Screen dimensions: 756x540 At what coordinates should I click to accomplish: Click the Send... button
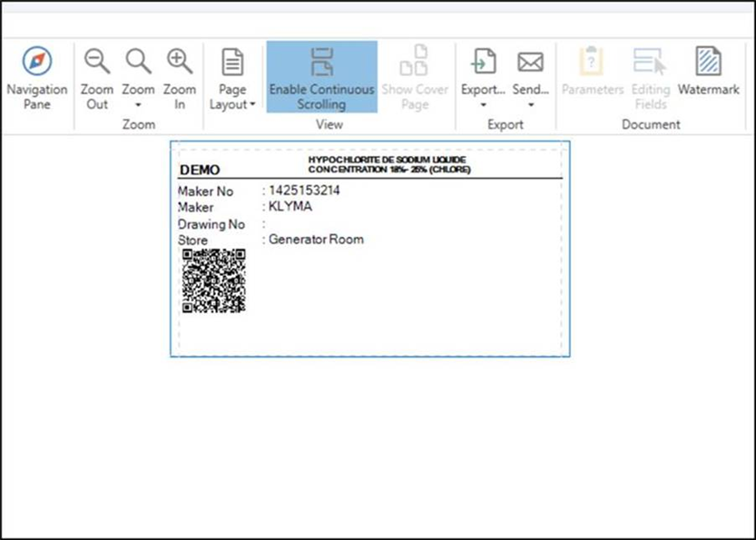coord(530,89)
